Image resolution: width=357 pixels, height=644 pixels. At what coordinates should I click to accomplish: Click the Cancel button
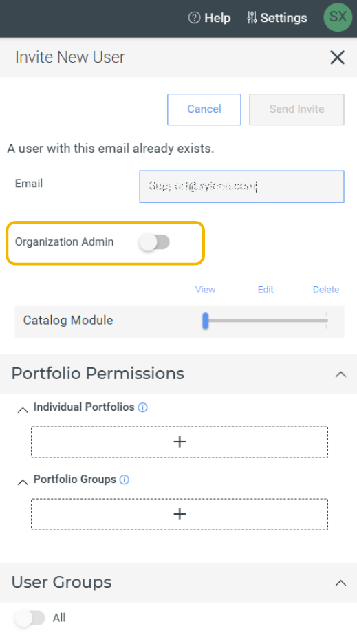pyautogui.click(x=204, y=109)
